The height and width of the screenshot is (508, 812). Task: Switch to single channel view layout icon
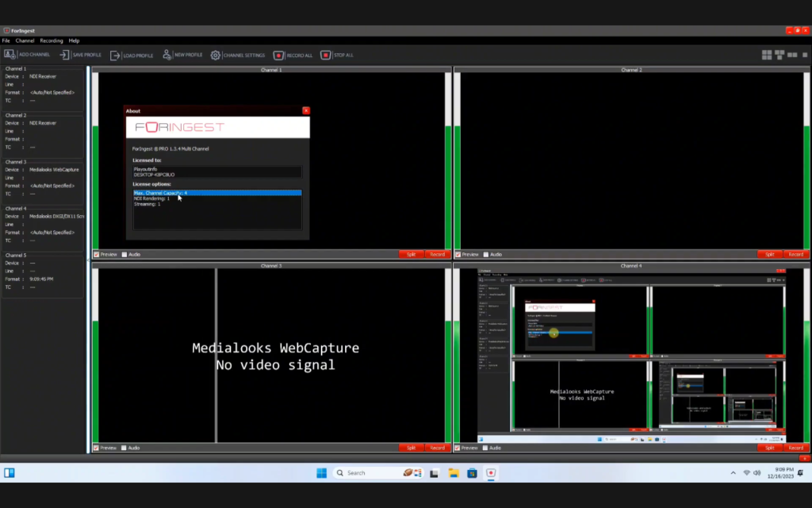[805, 55]
